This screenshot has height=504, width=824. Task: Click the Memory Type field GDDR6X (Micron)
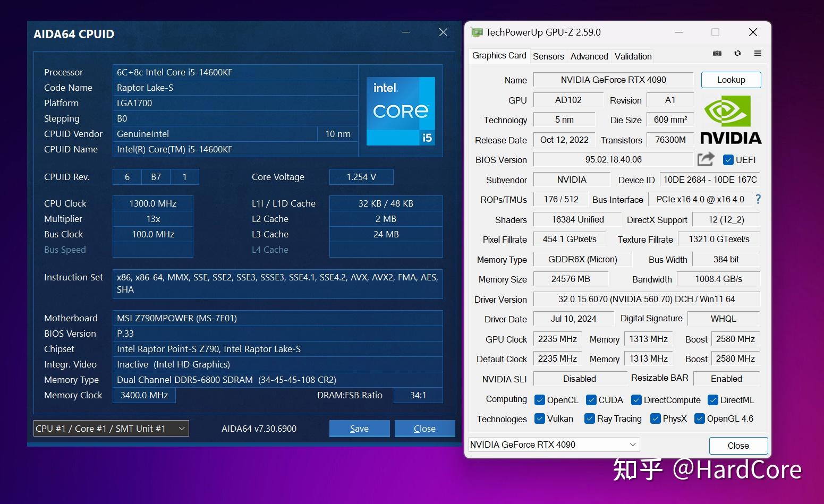(x=583, y=259)
